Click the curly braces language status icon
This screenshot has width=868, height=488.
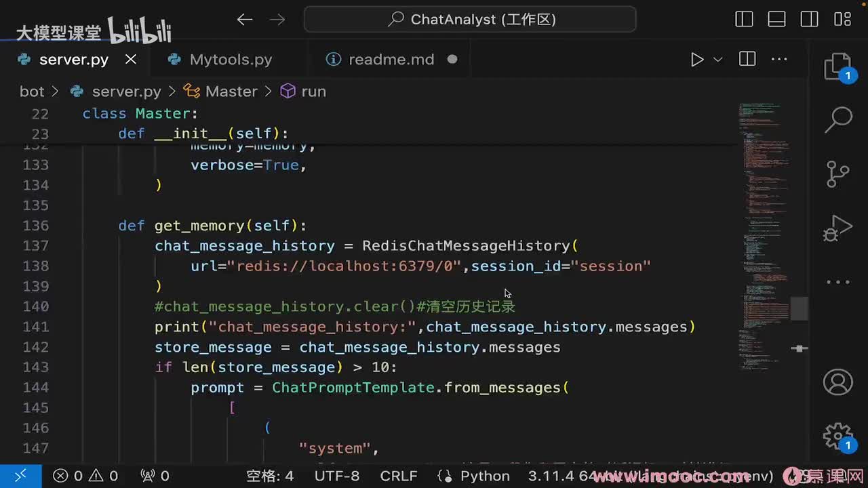pos(445,476)
